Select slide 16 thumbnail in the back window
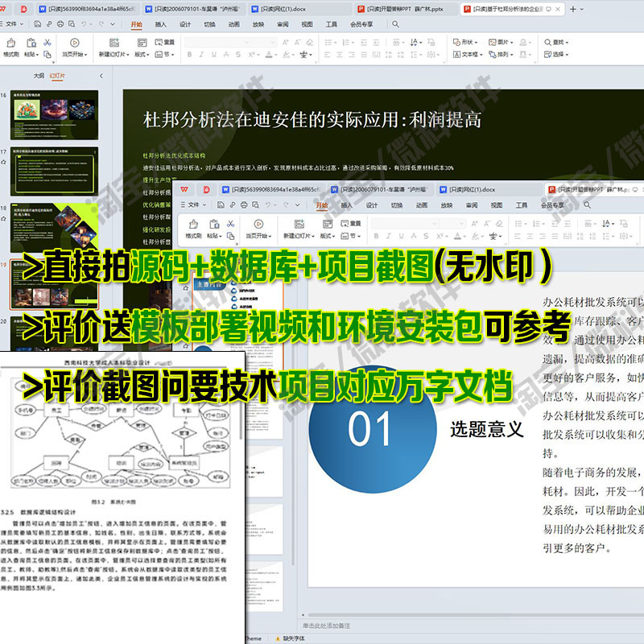The height and width of the screenshot is (644, 644). (54, 115)
